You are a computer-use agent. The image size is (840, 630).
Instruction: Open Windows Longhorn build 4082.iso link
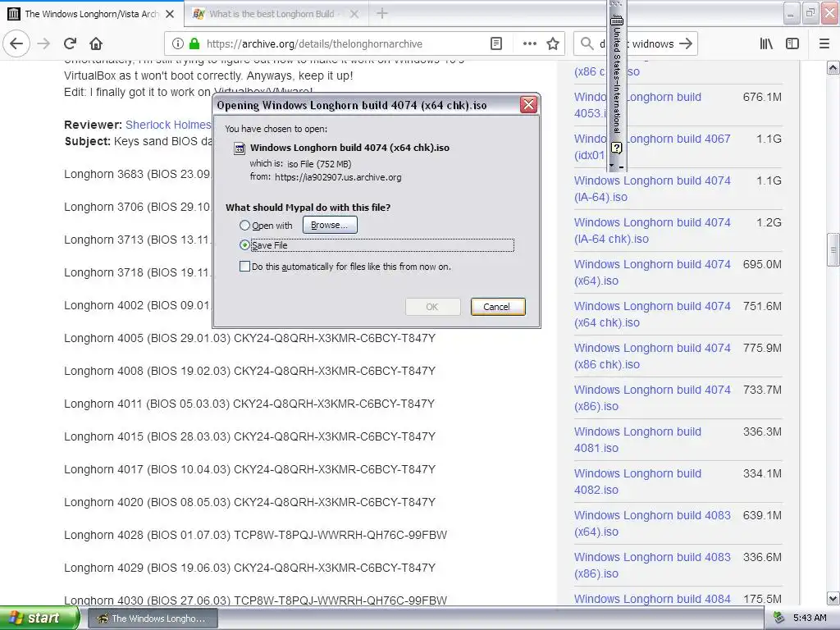(637, 481)
